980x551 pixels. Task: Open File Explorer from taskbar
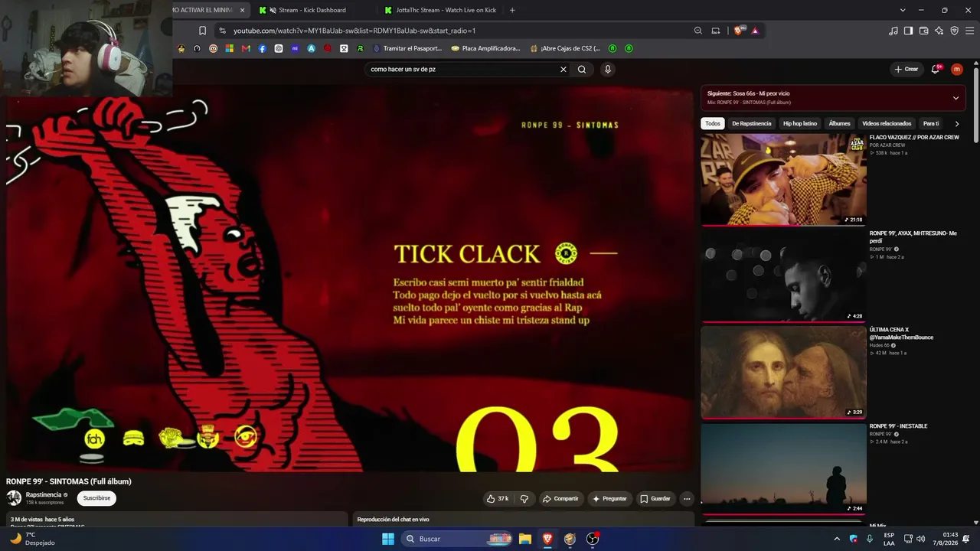525,539
